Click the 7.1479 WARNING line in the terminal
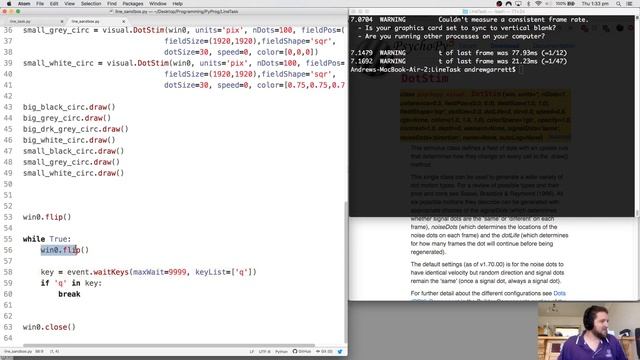The height and width of the screenshot is (360, 640). 459,53
